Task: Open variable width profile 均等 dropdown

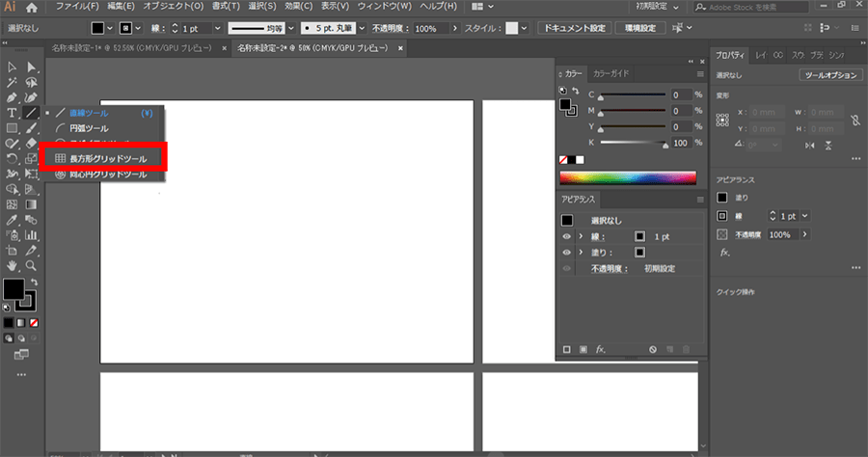Action: click(291, 28)
